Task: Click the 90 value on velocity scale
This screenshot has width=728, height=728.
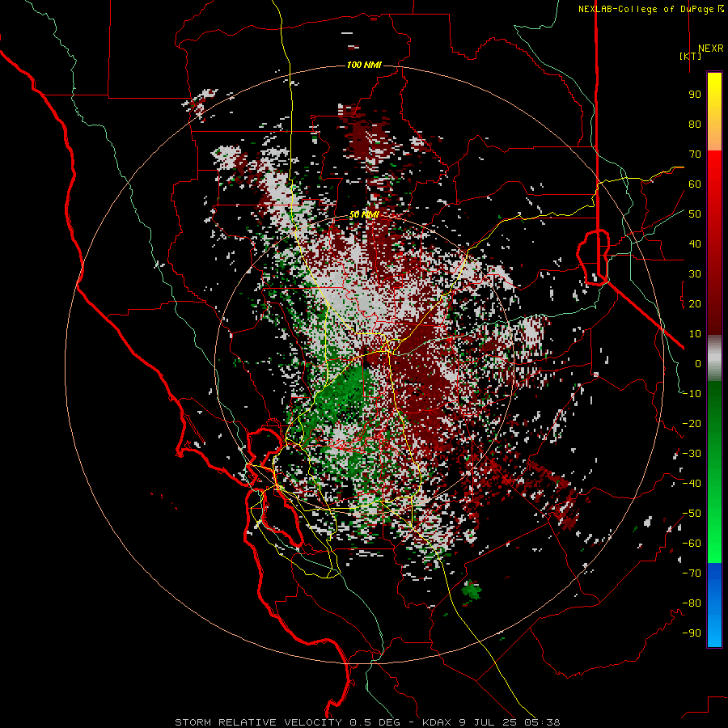Action: [695, 95]
